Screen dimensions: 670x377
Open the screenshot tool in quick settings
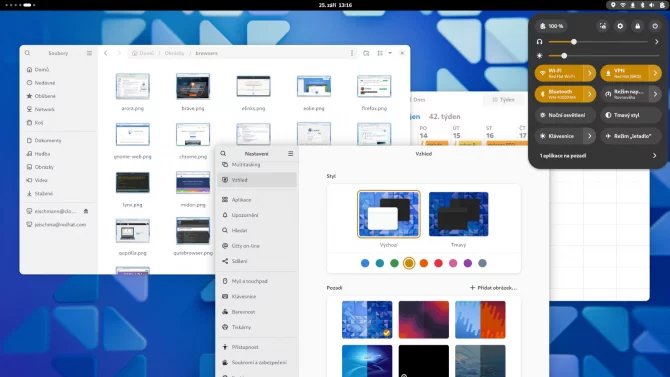[602, 26]
